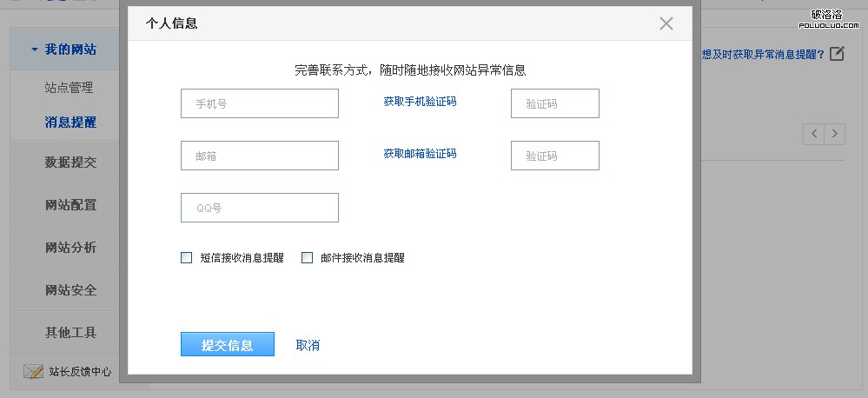The image size is (868, 398).
Task: Select 消息提醒 in the sidebar
Action: click(x=70, y=123)
